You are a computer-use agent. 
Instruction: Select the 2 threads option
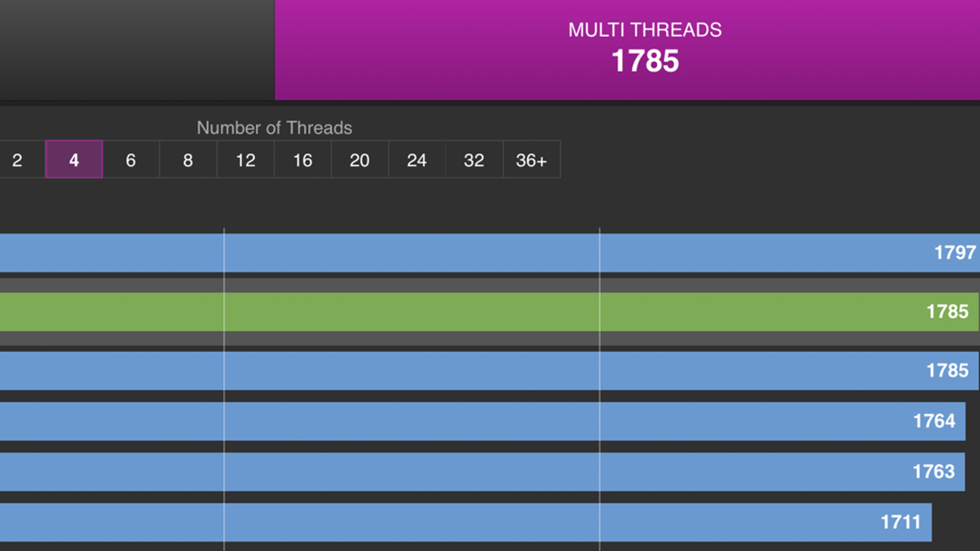(x=18, y=160)
